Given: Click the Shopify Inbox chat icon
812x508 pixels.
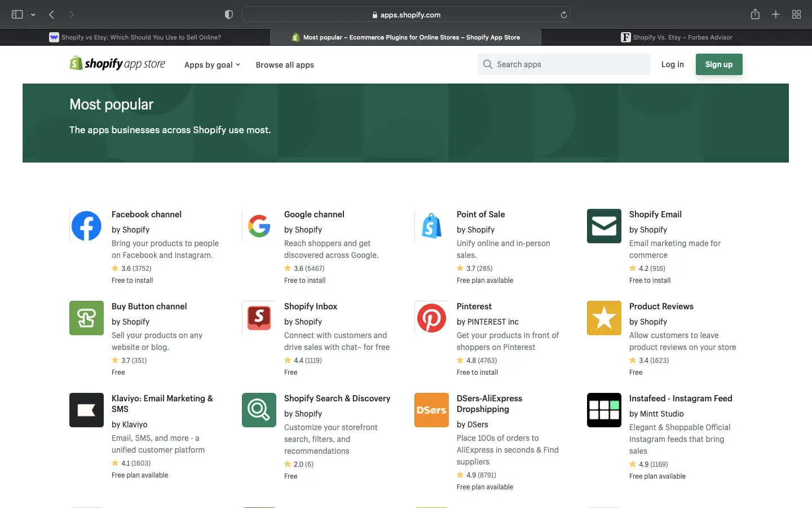Looking at the screenshot, I should click(259, 318).
